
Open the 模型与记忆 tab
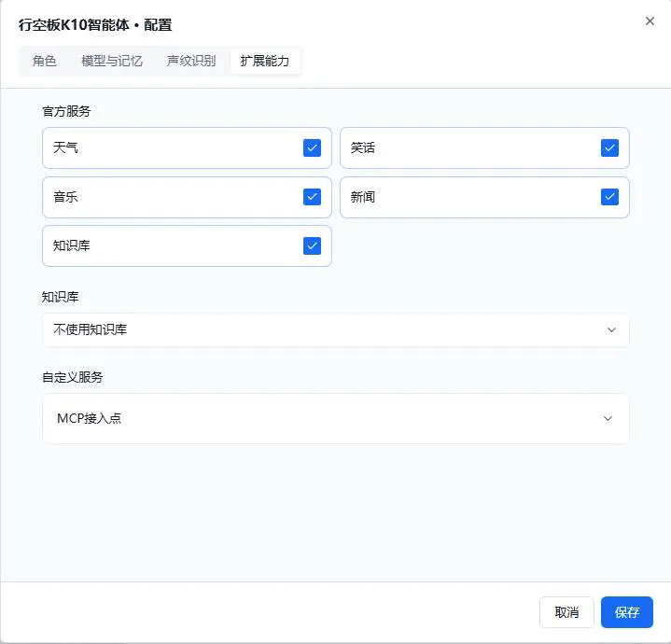click(x=112, y=61)
